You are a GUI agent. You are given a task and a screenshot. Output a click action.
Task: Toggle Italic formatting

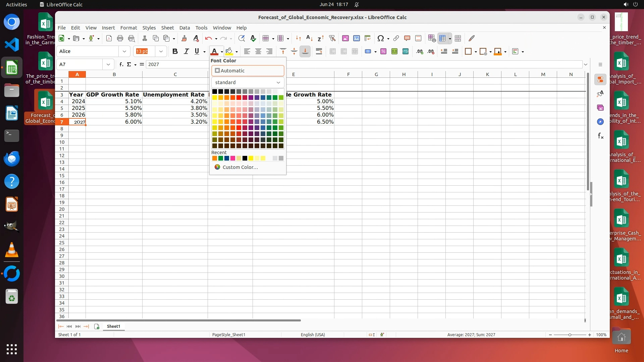186,51
